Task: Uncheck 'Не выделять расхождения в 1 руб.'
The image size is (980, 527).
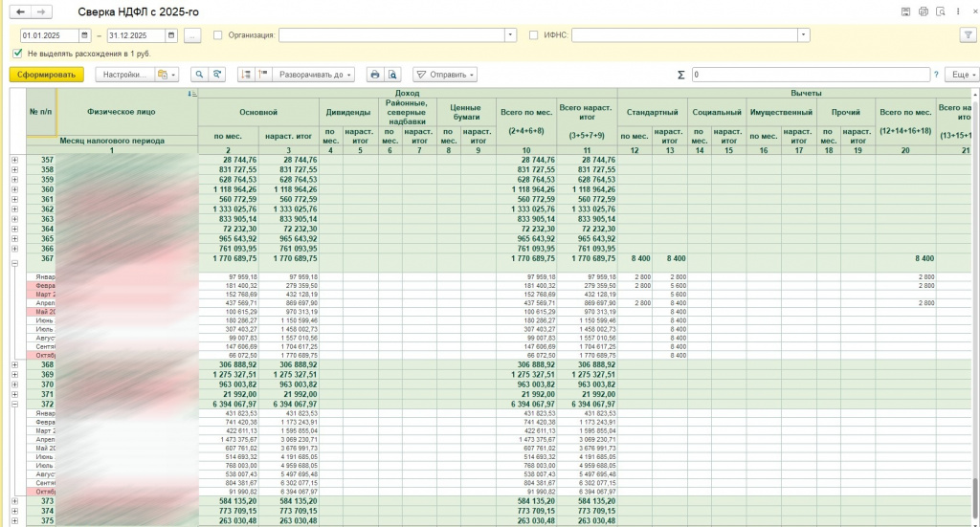Action: pos(18,54)
